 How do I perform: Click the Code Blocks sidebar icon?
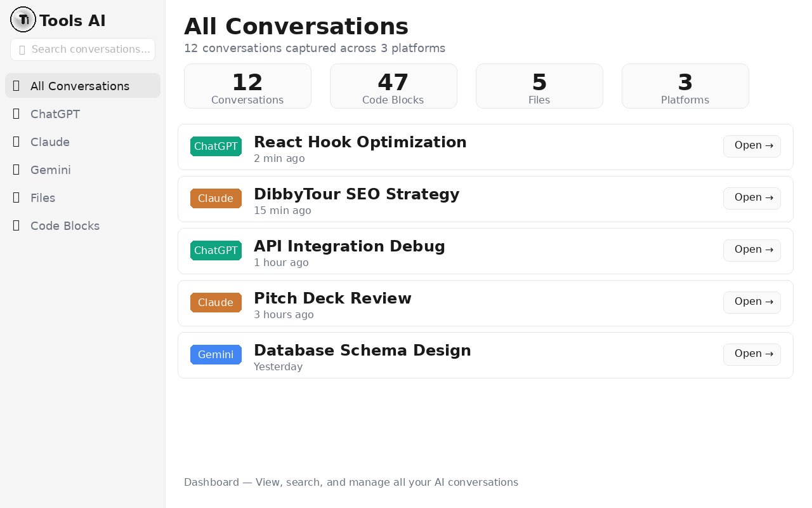point(16,225)
